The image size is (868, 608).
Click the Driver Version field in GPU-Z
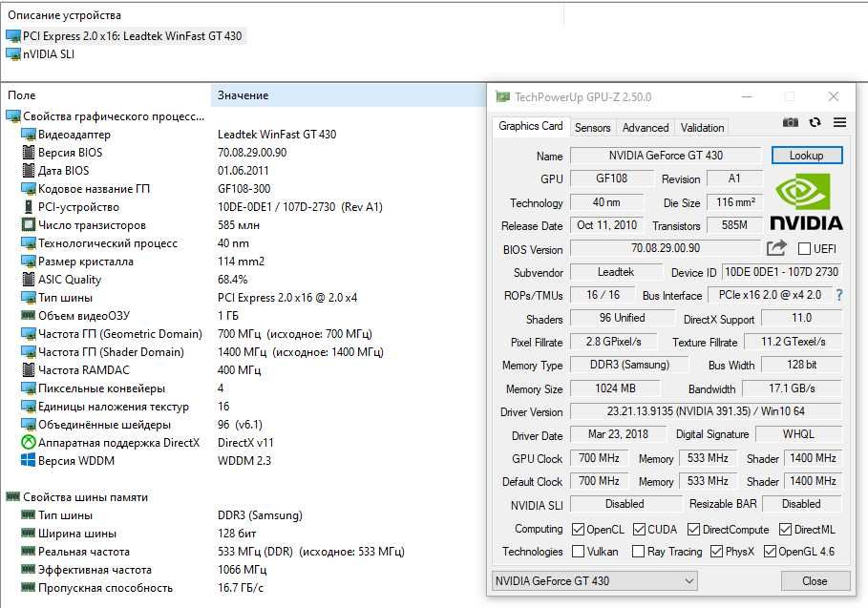[706, 411]
